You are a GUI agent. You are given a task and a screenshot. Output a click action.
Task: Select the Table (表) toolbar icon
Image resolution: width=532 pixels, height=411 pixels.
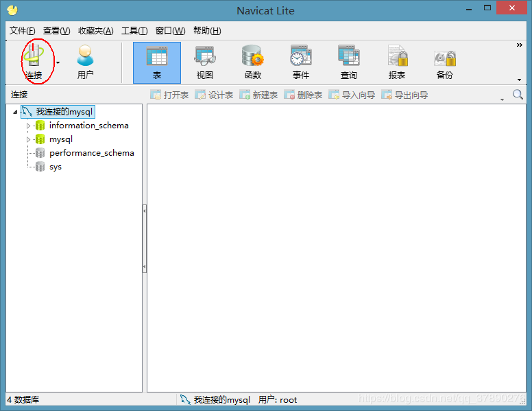(x=157, y=63)
